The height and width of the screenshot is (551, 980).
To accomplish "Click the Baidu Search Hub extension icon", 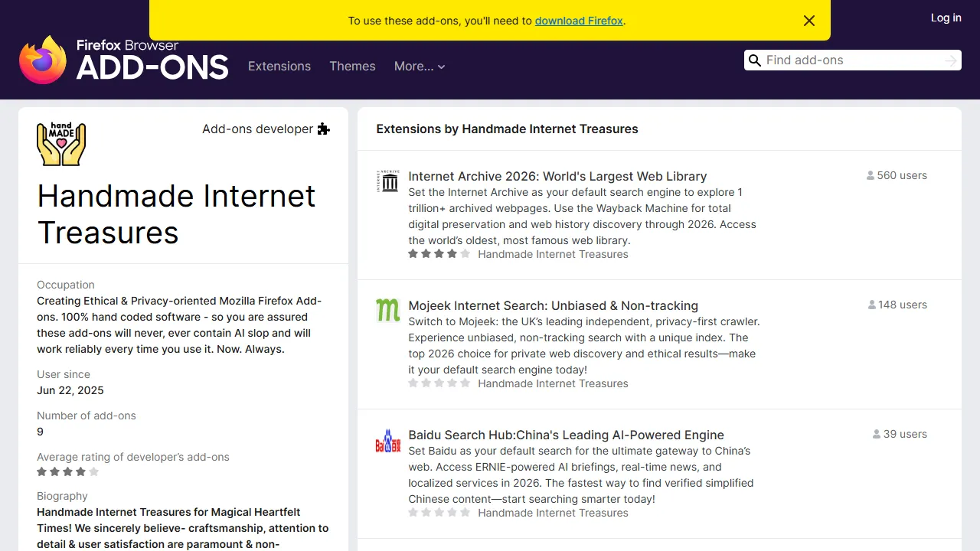I will (x=388, y=440).
